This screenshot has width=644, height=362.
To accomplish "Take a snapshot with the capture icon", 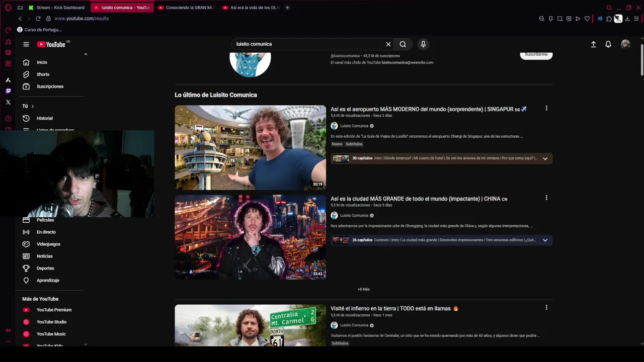I will [559, 19].
